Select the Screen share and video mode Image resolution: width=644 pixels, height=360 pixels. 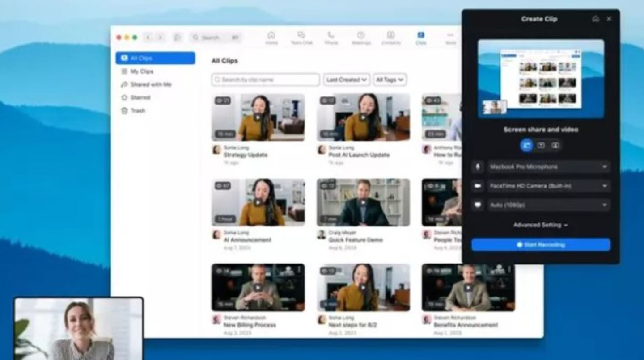click(527, 145)
